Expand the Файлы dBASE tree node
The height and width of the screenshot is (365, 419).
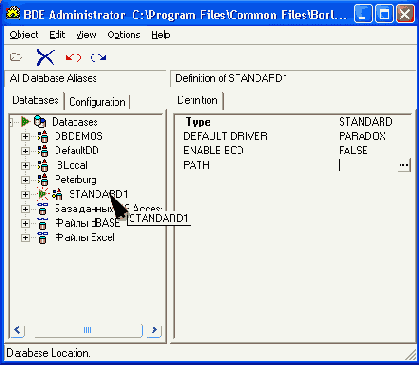click(25, 223)
